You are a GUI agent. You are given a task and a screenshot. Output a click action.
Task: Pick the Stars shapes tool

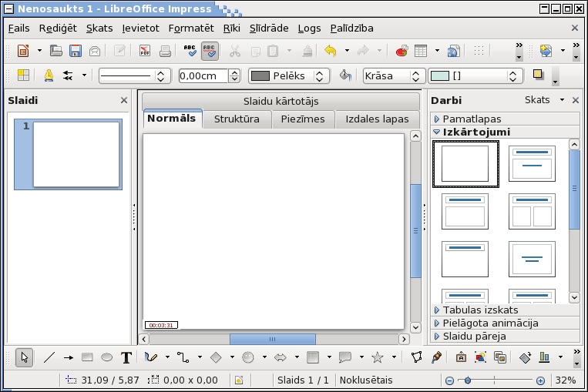(x=378, y=358)
